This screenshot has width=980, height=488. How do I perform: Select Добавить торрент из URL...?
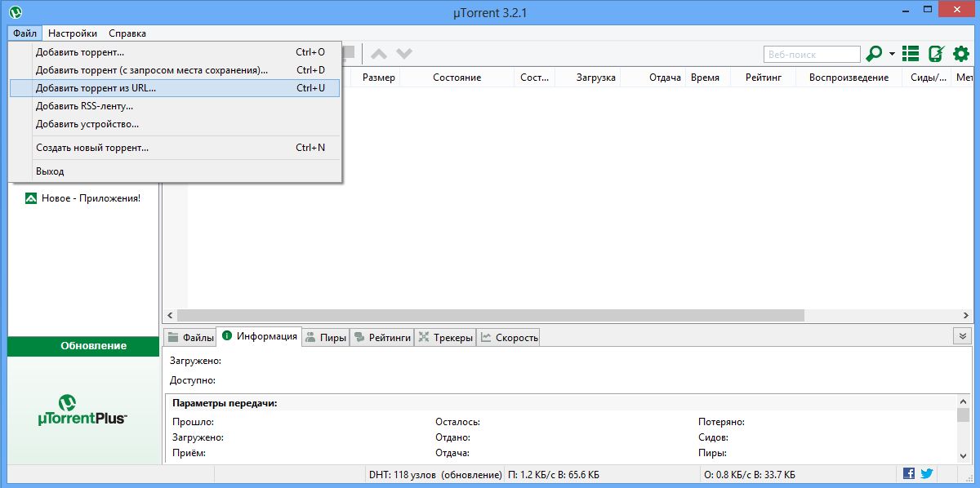(x=175, y=88)
